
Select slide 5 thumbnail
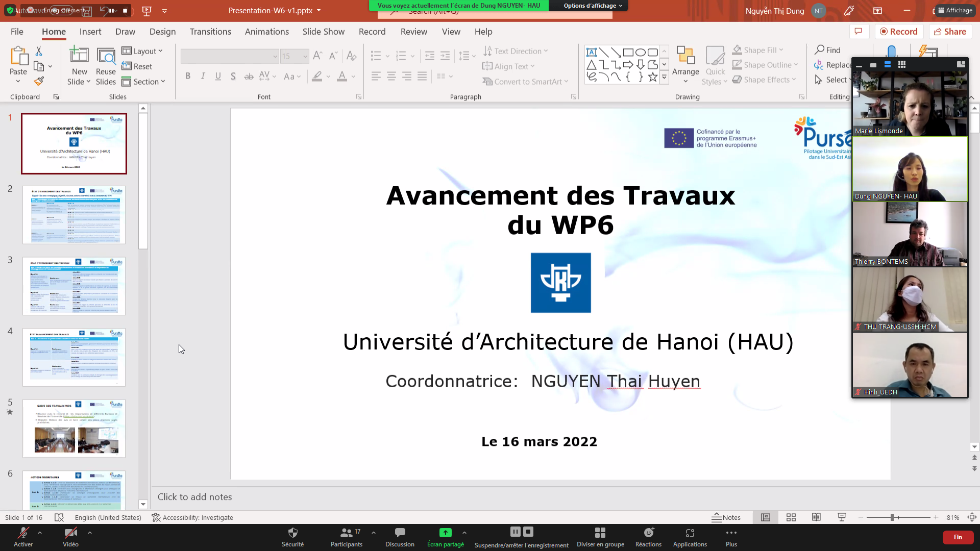click(x=74, y=428)
